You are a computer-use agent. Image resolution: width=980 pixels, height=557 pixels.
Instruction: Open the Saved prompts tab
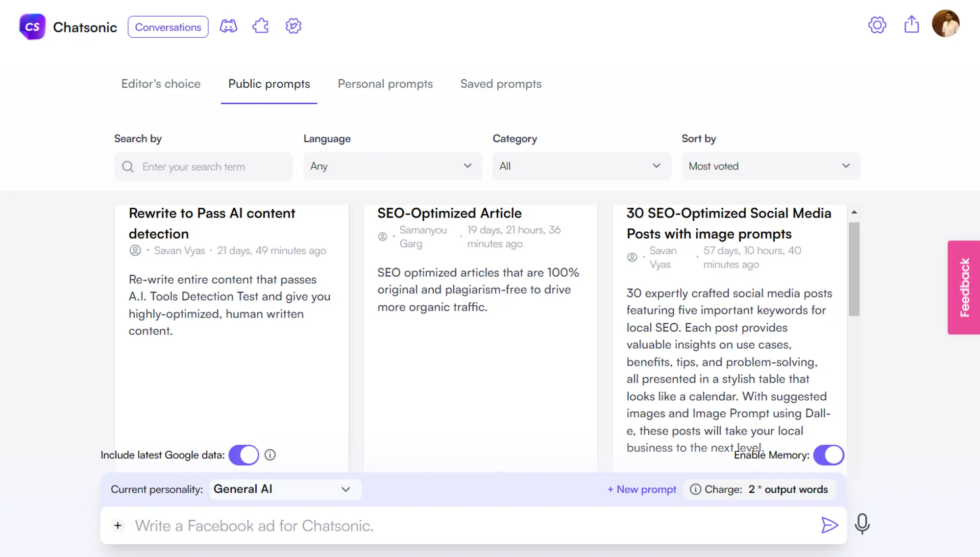[501, 84]
